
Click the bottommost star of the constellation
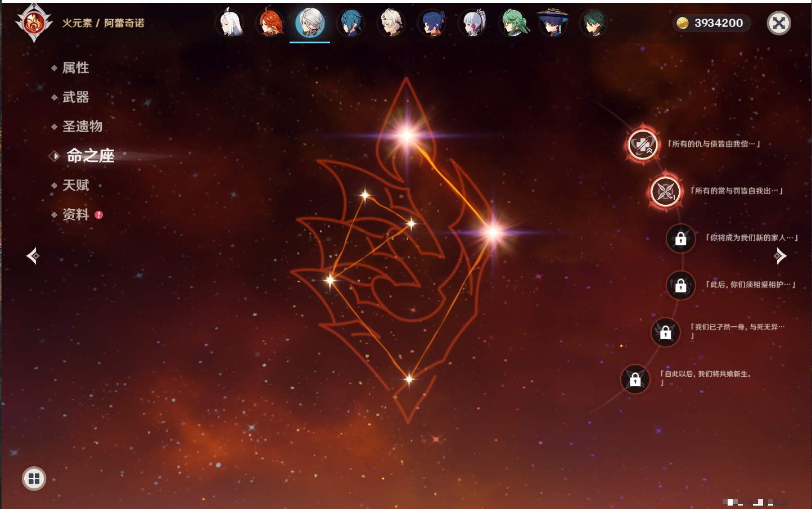(x=409, y=379)
